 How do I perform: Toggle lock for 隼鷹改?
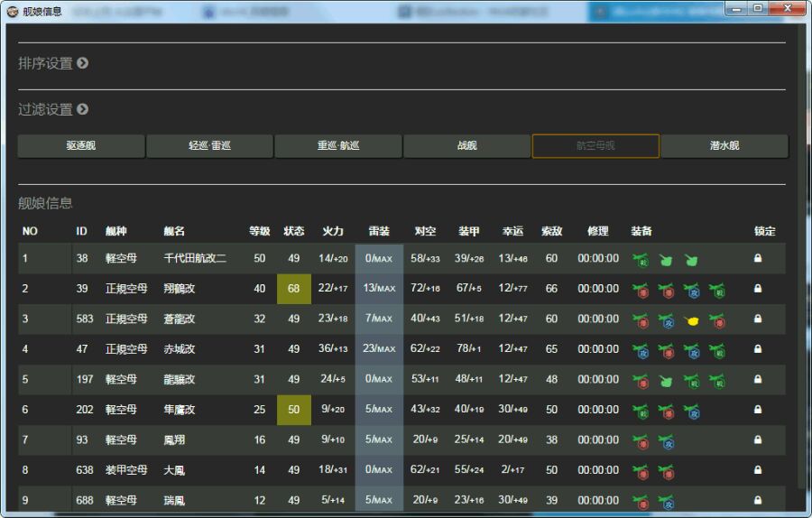coord(758,409)
